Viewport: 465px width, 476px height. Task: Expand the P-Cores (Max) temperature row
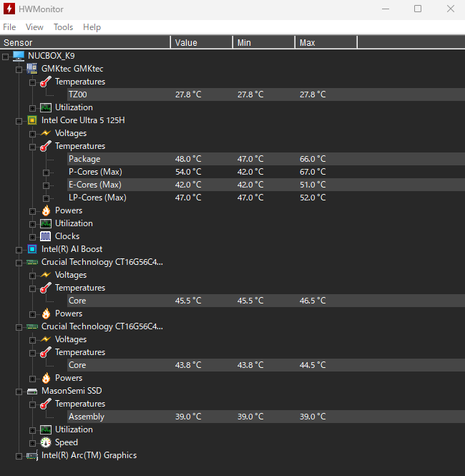click(46, 172)
